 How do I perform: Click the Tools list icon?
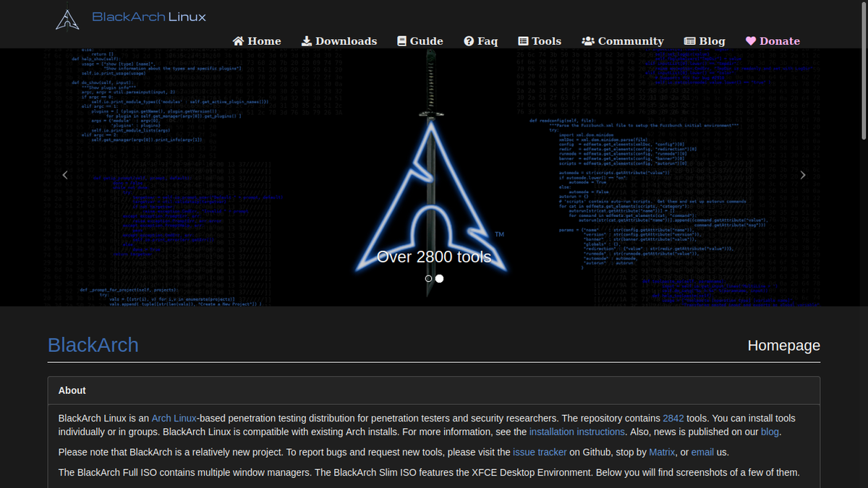(x=523, y=41)
